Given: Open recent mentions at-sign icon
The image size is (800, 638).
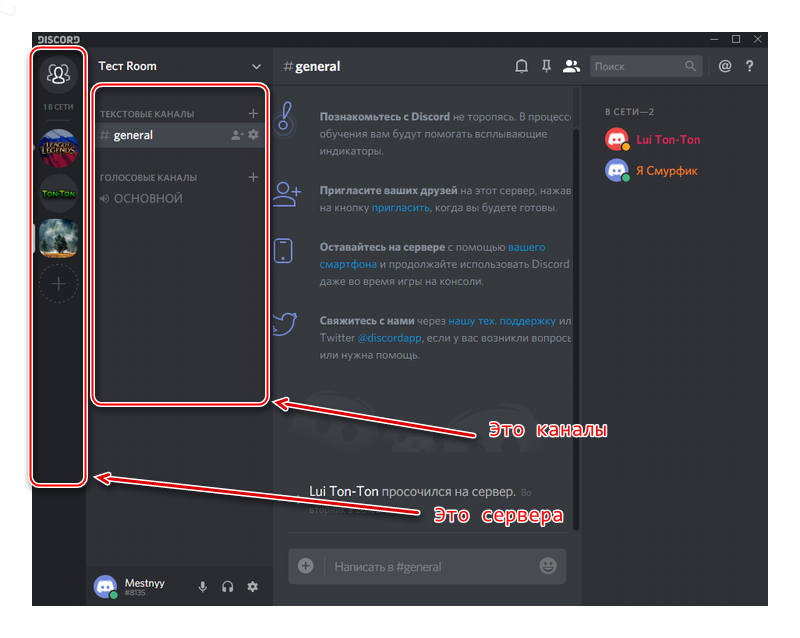Looking at the screenshot, I should click(725, 66).
